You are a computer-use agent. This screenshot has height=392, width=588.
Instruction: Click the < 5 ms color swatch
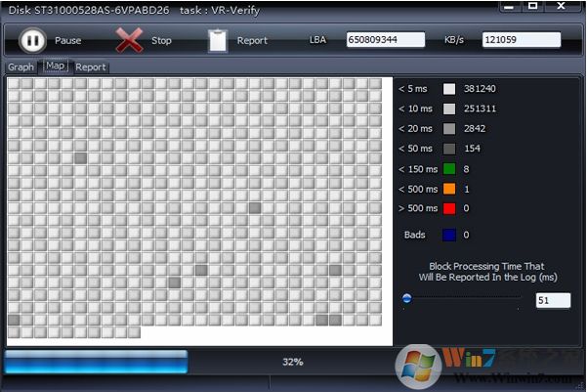pyautogui.click(x=449, y=89)
